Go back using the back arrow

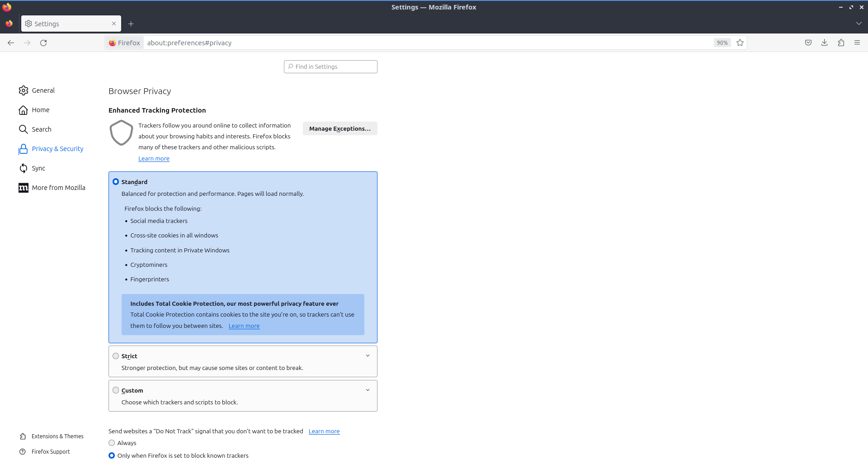tap(11, 43)
